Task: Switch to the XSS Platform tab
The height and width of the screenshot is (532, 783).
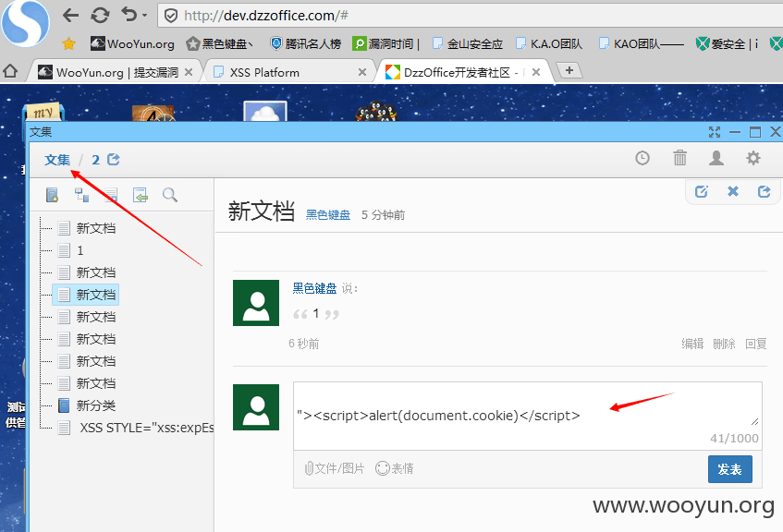Action: click(x=289, y=72)
